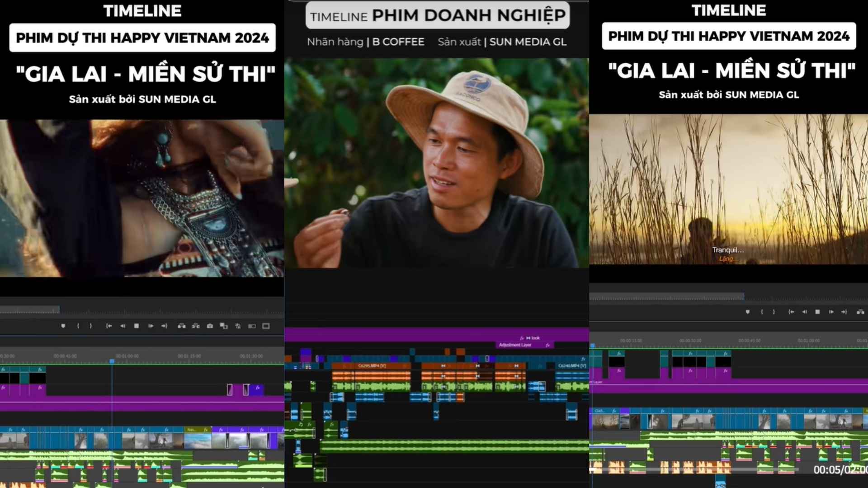The image size is (868, 488).
Task: Click 00:00:30:00 on right timeline ruler
Action: pos(690,341)
